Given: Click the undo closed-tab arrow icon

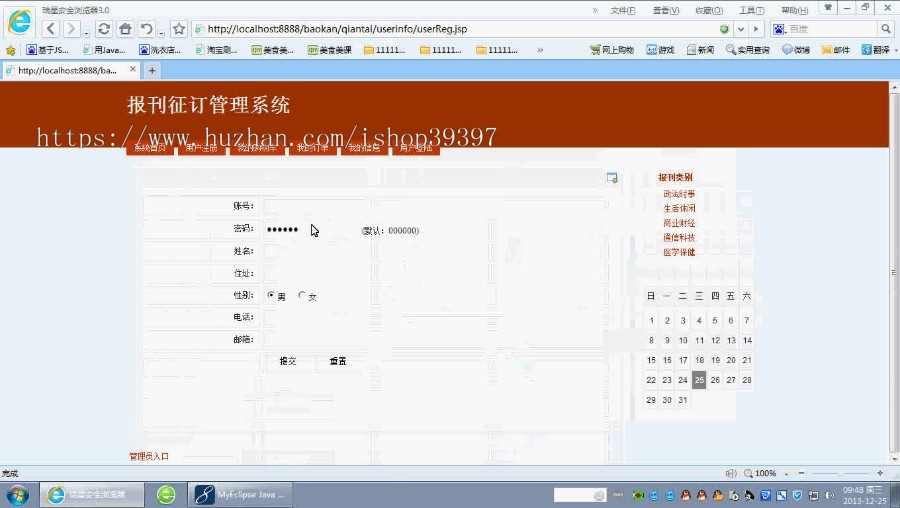Looking at the screenshot, I should coord(147,29).
